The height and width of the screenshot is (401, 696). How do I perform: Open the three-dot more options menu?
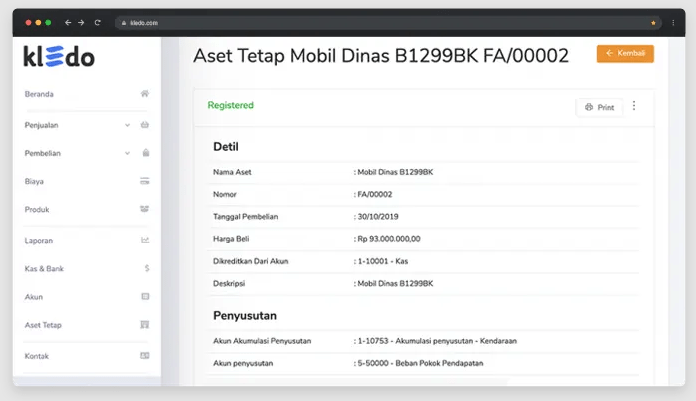634,106
